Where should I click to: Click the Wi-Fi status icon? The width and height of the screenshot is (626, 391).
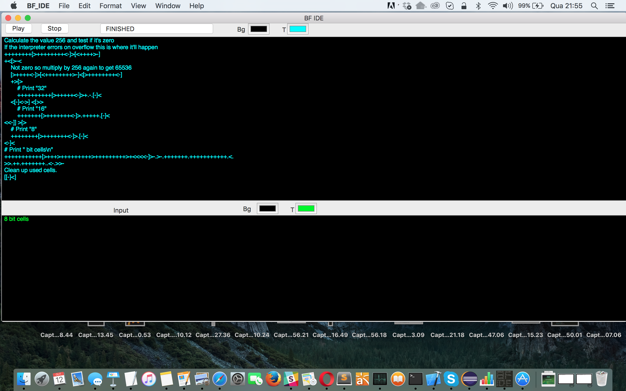tap(493, 6)
